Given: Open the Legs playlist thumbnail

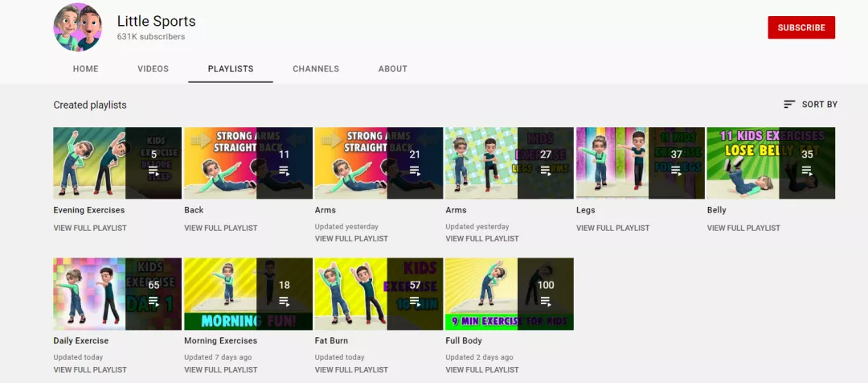Looking at the screenshot, I should [640, 163].
